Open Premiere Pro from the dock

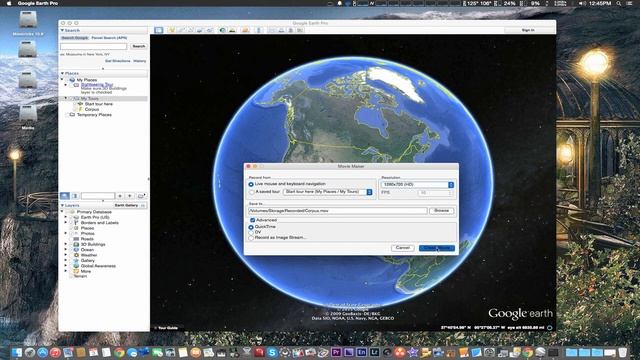click(x=336, y=352)
